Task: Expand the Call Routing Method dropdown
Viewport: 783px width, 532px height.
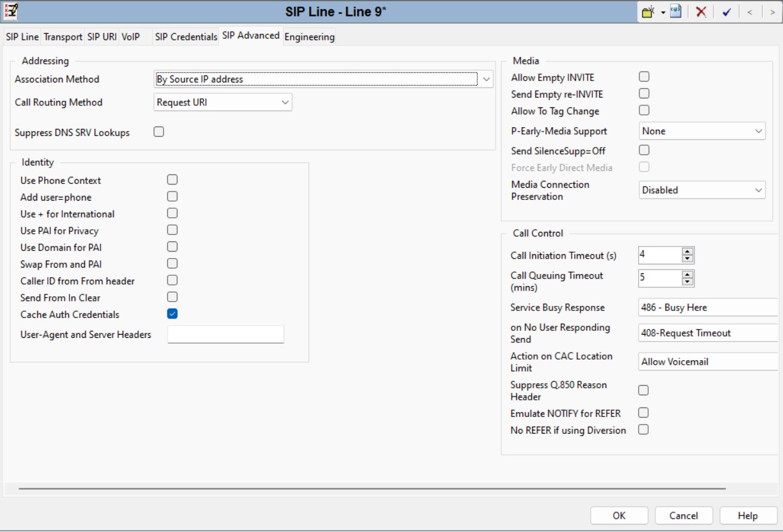Action: [285, 102]
